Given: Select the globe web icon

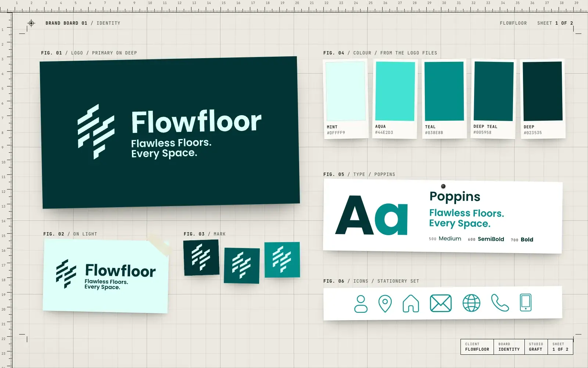Looking at the screenshot, I should coord(472,303).
